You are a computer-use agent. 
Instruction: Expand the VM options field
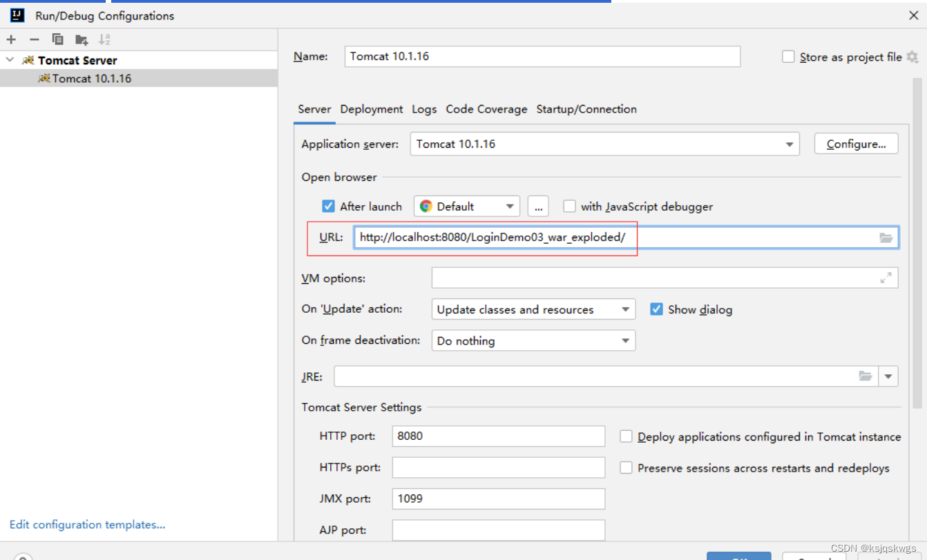coord(886,278)
